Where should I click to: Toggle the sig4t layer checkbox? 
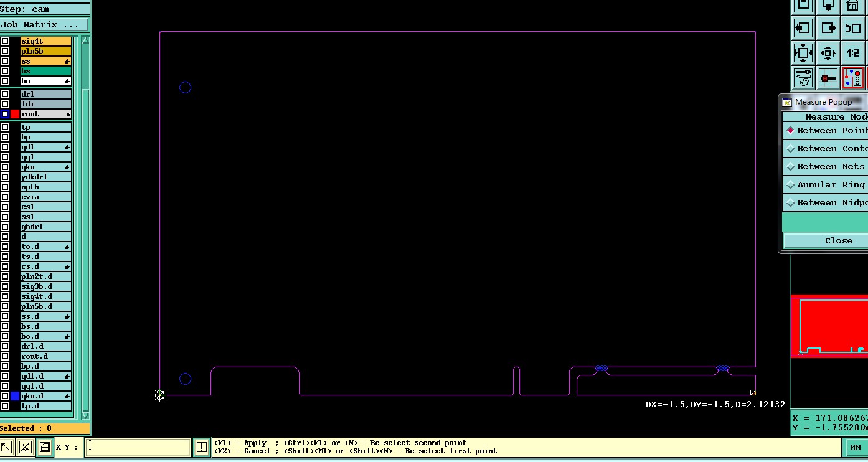pyautogui.click(x=5, y=41)
